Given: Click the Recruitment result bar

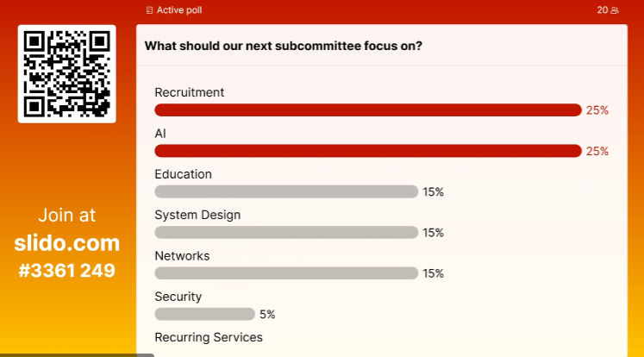Looking at the screenshot, I should 368,110.
